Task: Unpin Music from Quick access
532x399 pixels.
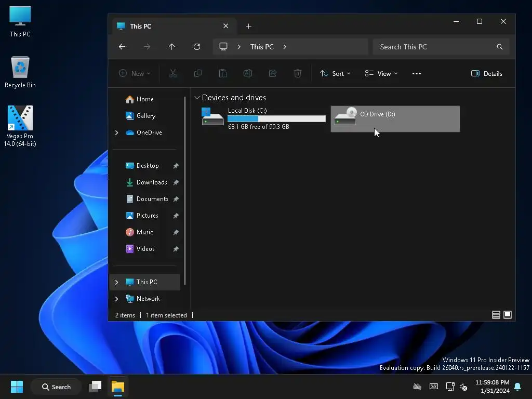Action: pyautogui.click(x=176, y=232)
